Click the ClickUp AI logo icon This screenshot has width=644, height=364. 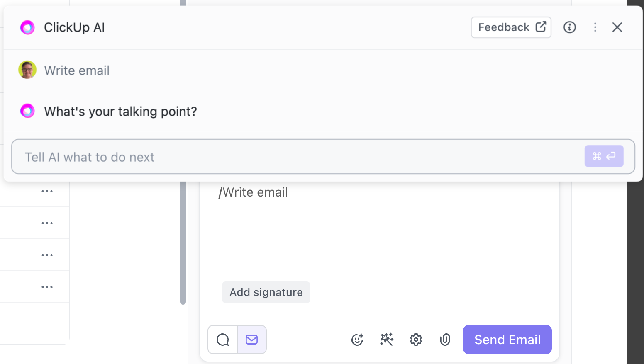(x=27, y=27)
